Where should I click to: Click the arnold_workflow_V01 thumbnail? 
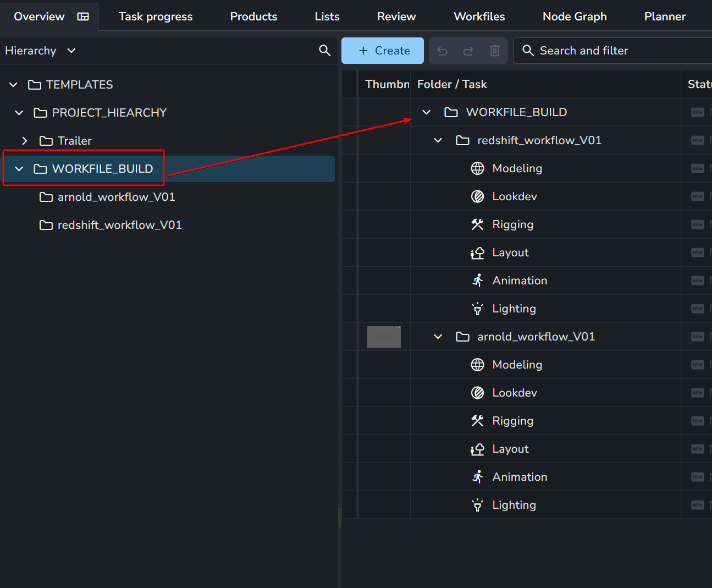tap(384, 337)
